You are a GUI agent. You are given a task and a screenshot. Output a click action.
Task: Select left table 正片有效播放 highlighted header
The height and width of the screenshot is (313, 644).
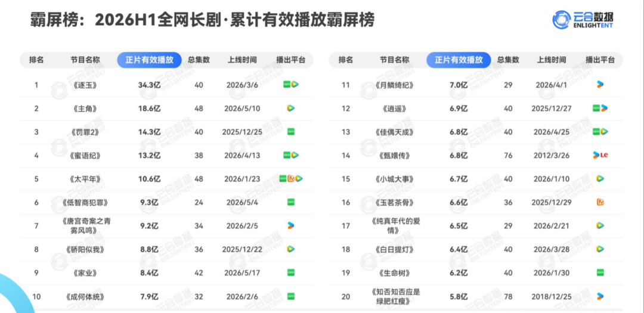pos(150,60)
